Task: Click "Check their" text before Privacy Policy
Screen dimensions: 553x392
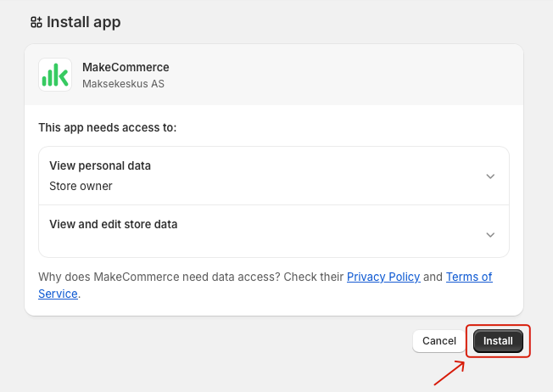Action: (x=315, y=277)
